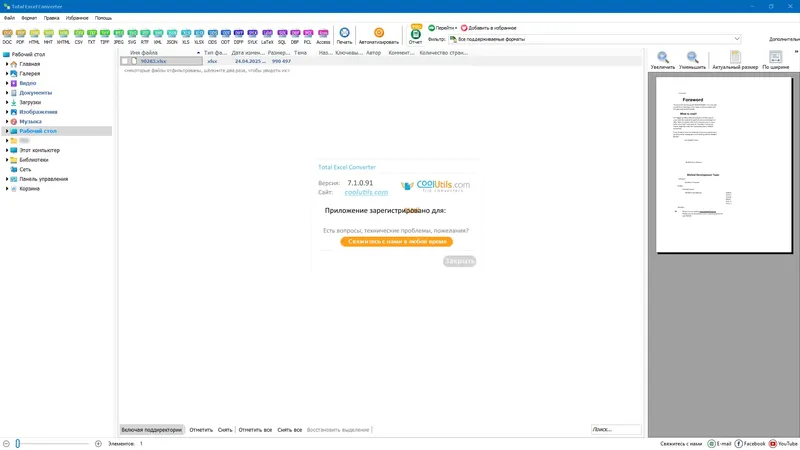This screenshot has height=450, width=800.
Task: Expand the Главная tree node
Action: [x=7, y=64]
